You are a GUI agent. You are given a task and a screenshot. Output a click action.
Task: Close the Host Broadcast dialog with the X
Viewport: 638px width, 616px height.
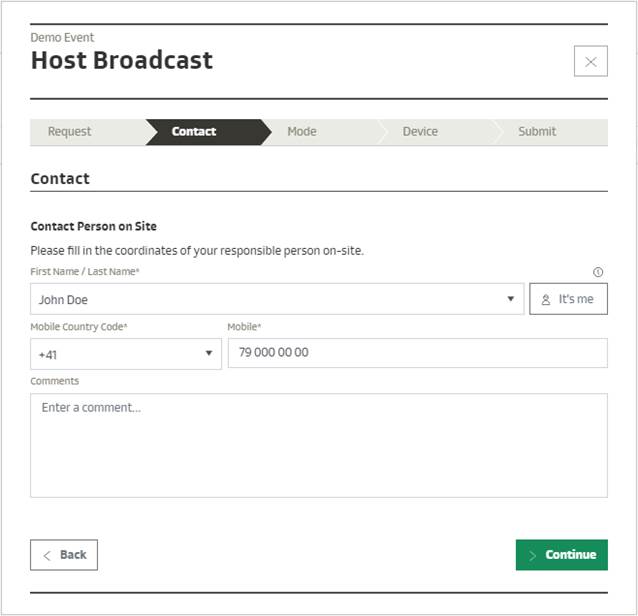[590, 61]
